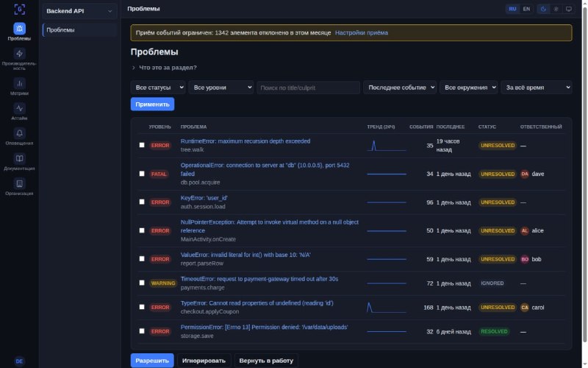Screen dimensions: 588x368
Task: Click the title/culprit search field
Action: click(308, 88)
